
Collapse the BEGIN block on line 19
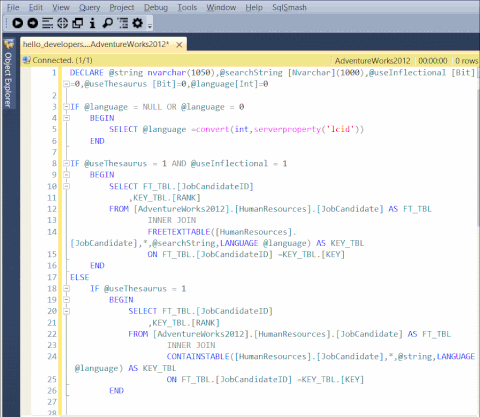coord(66,300)
